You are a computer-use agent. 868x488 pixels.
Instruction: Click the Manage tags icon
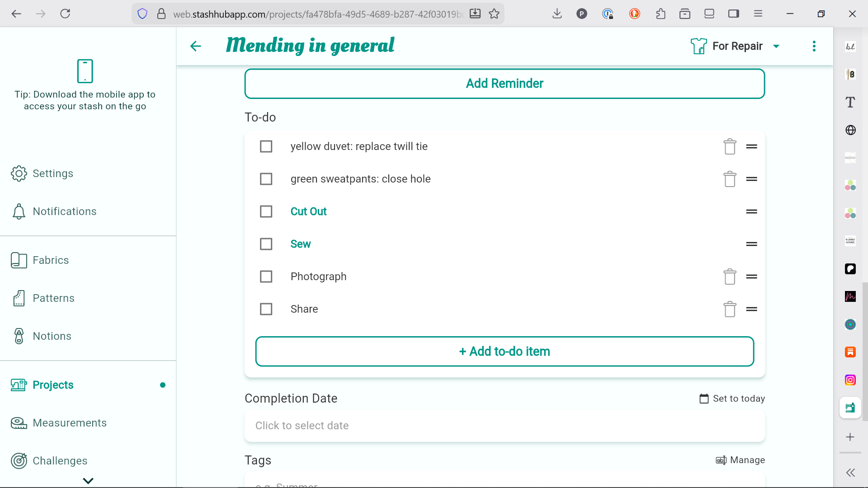pyautogui.click(x=721, y=460)
